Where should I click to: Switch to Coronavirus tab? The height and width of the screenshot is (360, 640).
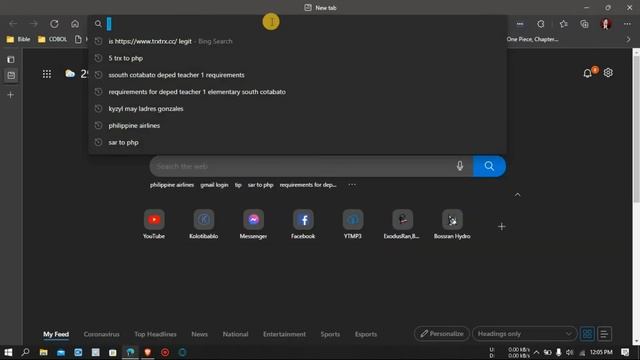pyautogui.click(x=101, y=334)
